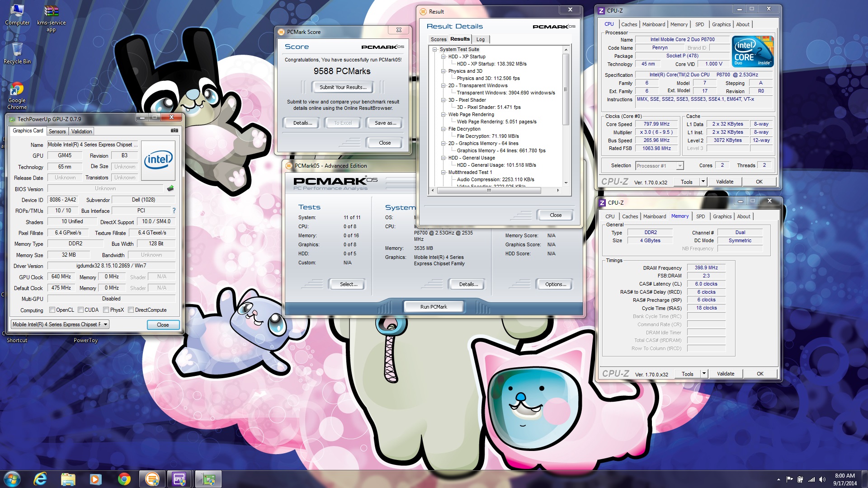Switch to Sensors tab in GPU-Z
The height and width of the screenshot is (488, 868).
57,131
